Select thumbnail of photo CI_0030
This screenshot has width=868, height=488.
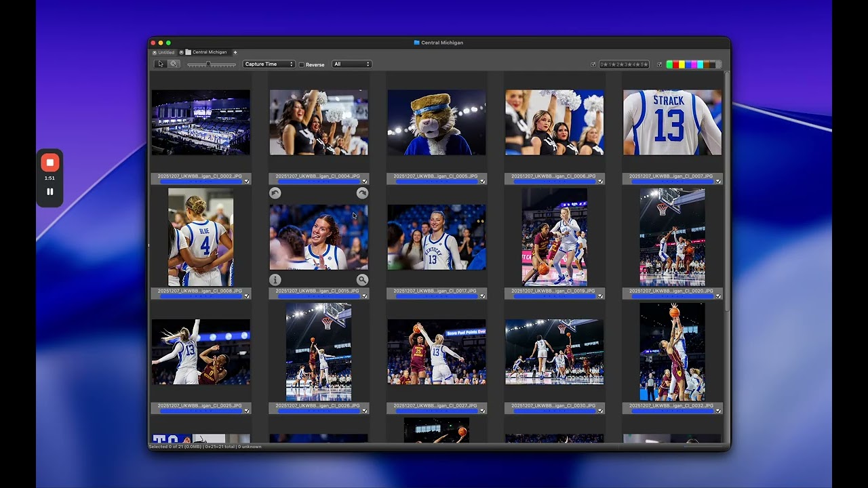click(555, 352)
